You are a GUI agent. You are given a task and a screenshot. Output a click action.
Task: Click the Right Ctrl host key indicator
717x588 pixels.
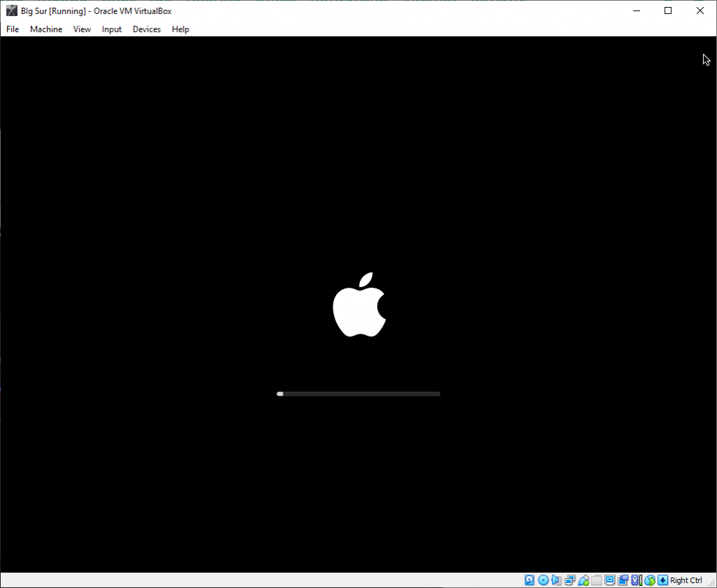click(x=684, y=580)
